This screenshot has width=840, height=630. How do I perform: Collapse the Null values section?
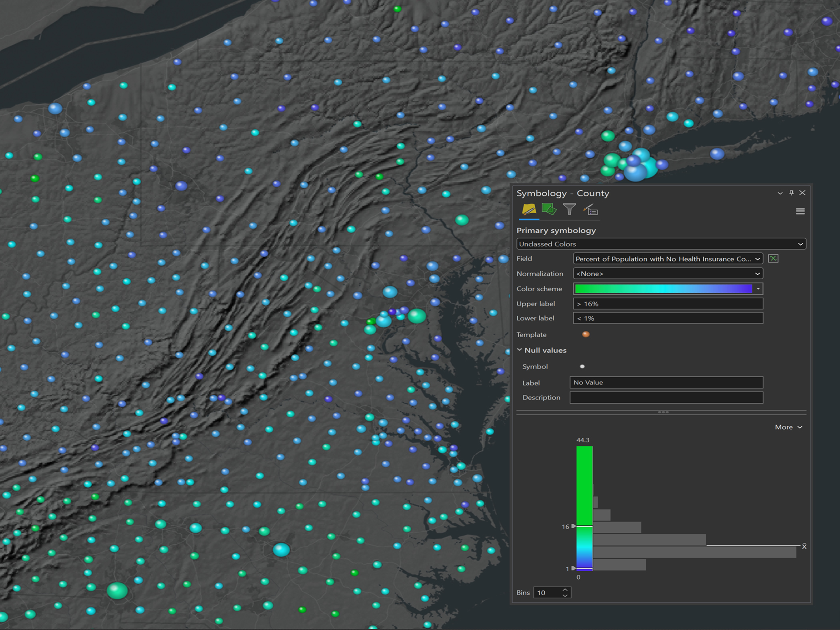(x=519, y=350)
